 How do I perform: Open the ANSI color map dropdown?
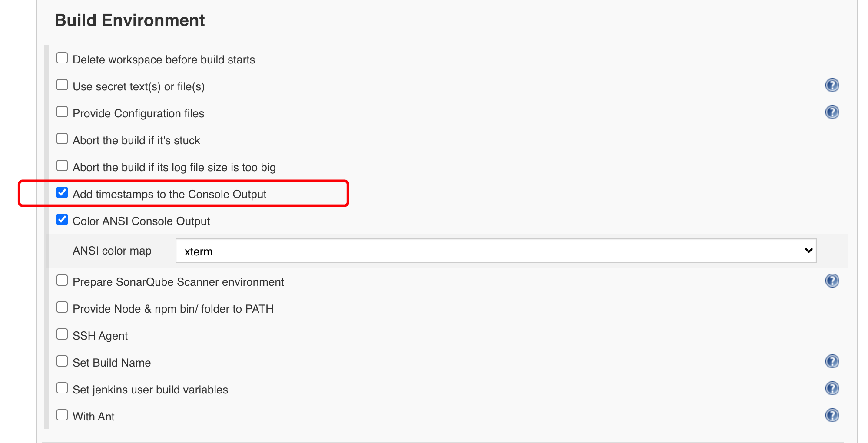(x=496, y=251)
